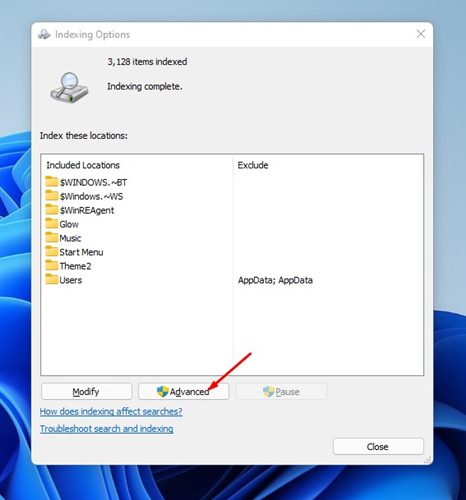Click the Indexing Options title bar icon
Image resolution: width=466 pixels, height=500 pixels.
[x=44, y=34]
